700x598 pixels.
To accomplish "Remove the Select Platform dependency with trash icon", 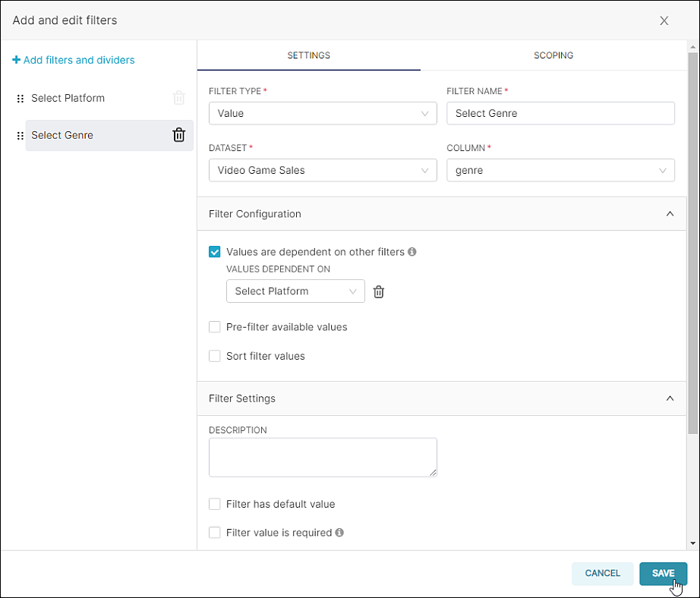I will (379, 291).
